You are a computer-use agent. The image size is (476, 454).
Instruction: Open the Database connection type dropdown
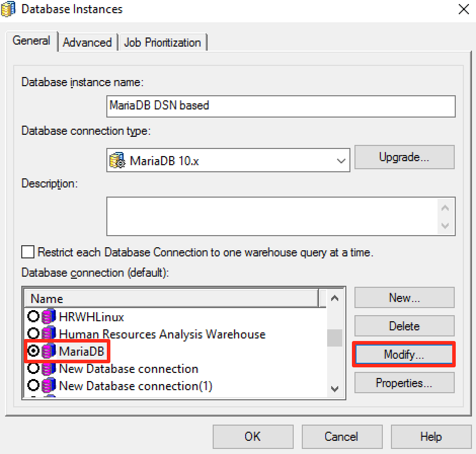pos(341,159)
